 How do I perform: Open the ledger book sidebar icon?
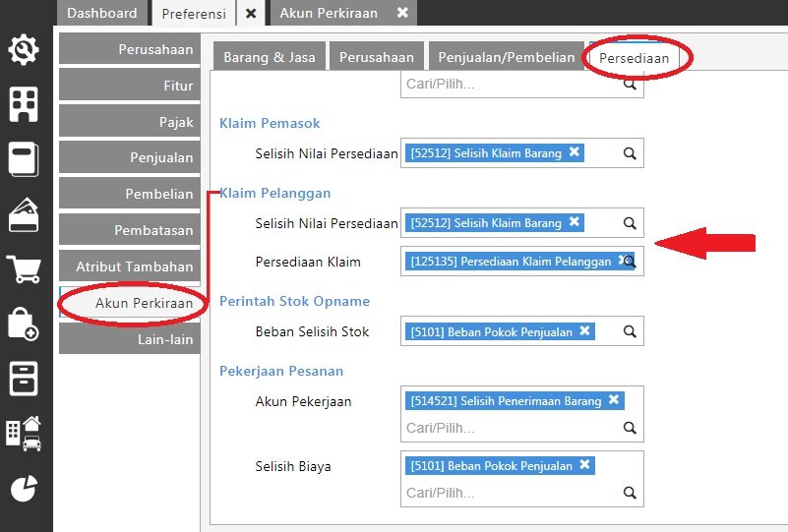[24, 159]
